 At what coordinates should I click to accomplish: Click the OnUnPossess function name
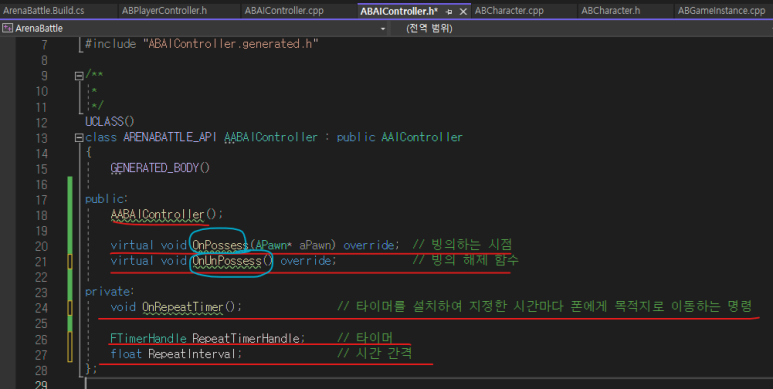click(x=227, y=260)
